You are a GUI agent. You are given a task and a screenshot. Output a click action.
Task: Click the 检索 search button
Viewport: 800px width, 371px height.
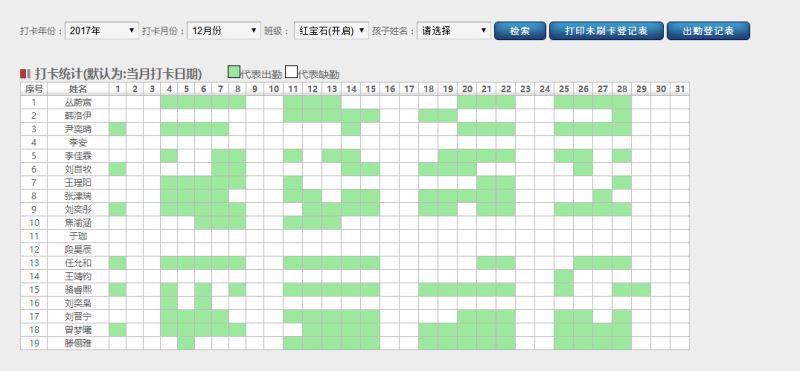520,31
